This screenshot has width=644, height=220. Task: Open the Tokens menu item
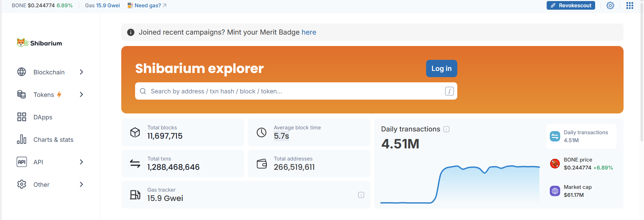click(51, 94)
